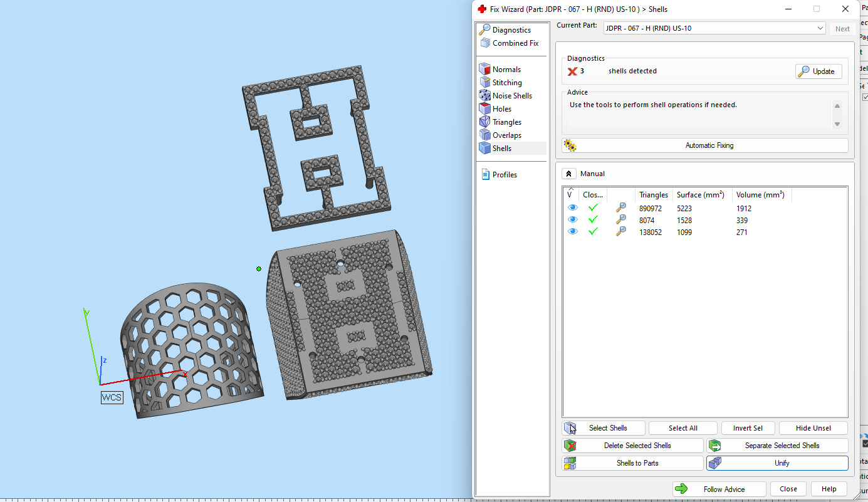Toggle visibility of the 138052-triangle shell

pyautogui.click(x=573, y=232)
